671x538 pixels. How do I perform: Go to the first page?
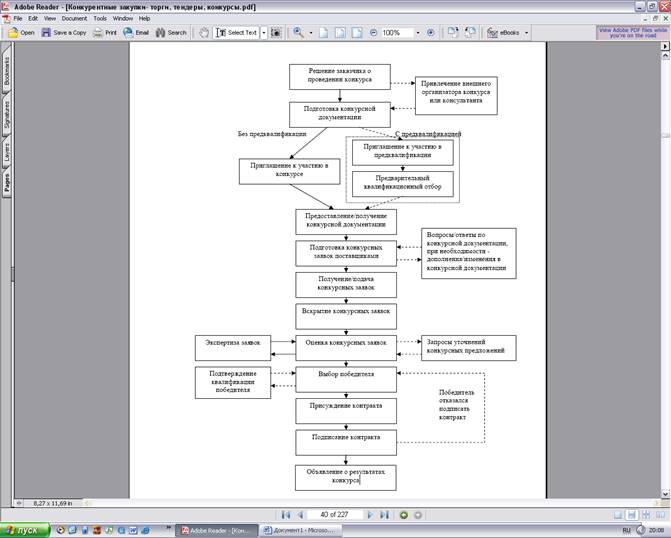click(x=285, y=514)
